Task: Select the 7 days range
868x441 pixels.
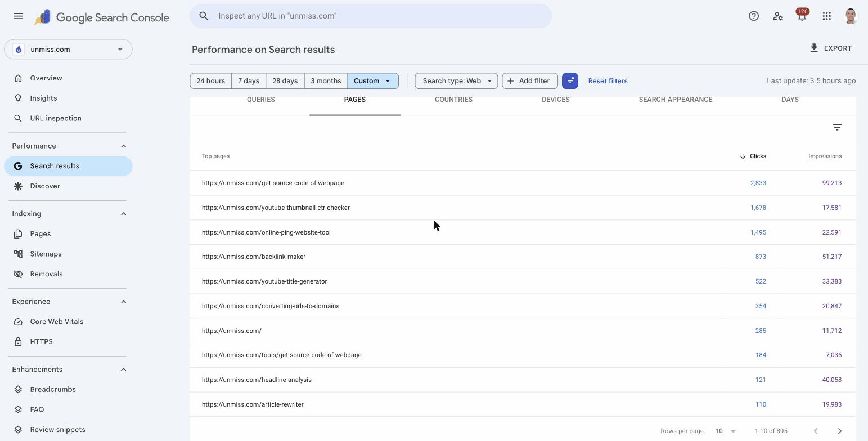Action: click(x=249, y=81)
